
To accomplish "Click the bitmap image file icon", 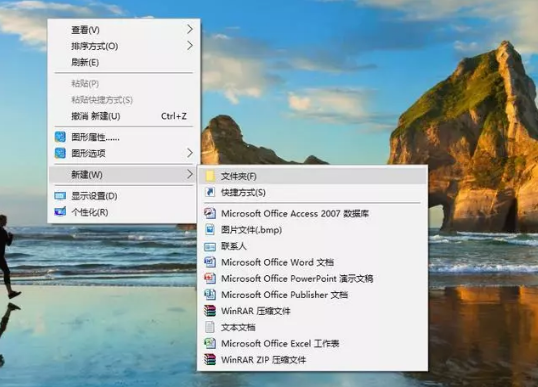I will click(x=210, y=230).
